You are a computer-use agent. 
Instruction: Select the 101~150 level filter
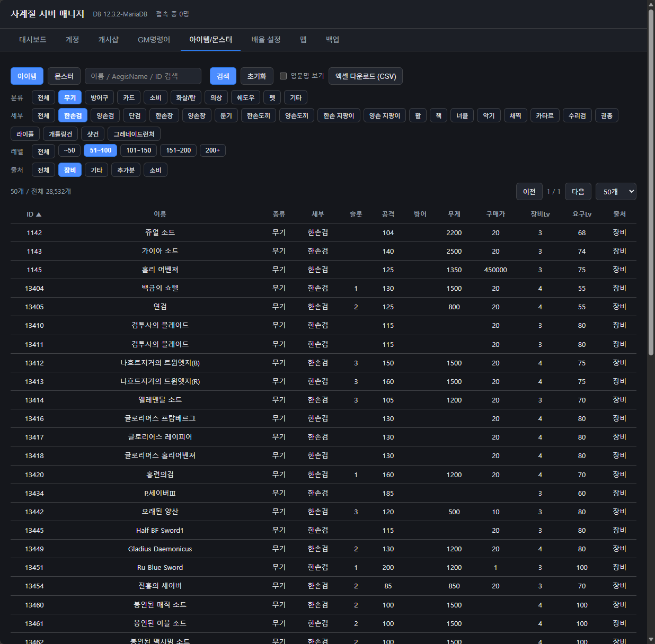[138, 150]
